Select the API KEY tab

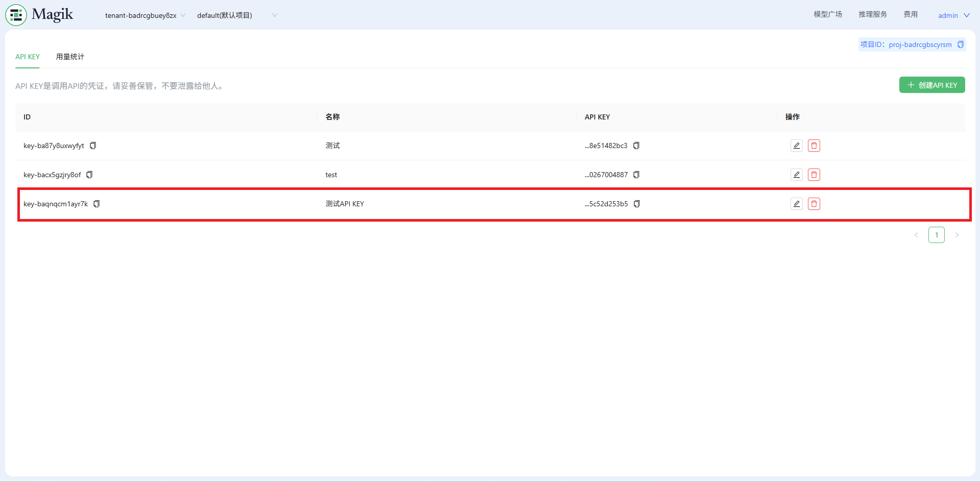(x=28, y=57)
